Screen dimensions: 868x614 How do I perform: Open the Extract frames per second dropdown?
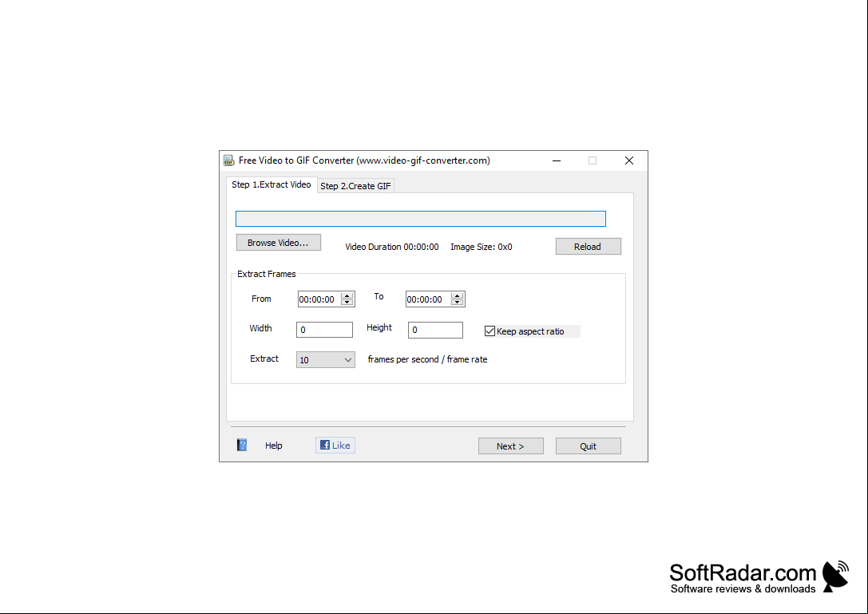point(326,360)
